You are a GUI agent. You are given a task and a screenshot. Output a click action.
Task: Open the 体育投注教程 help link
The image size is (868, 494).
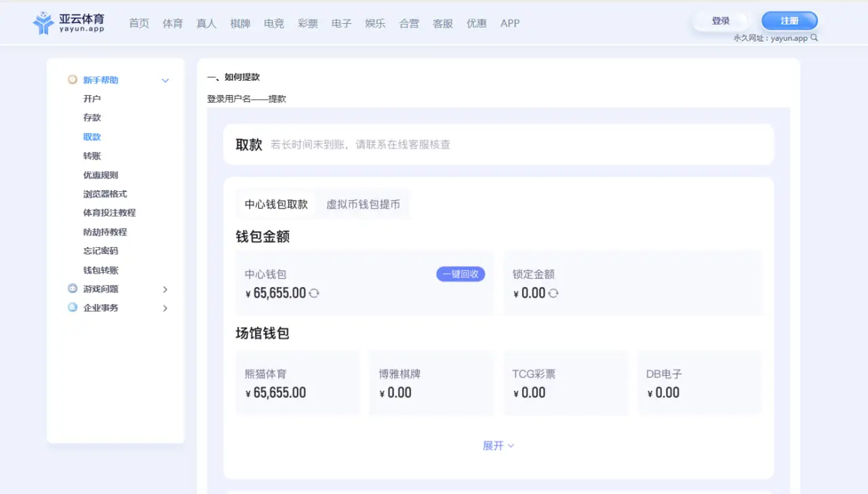click(109, 213)
